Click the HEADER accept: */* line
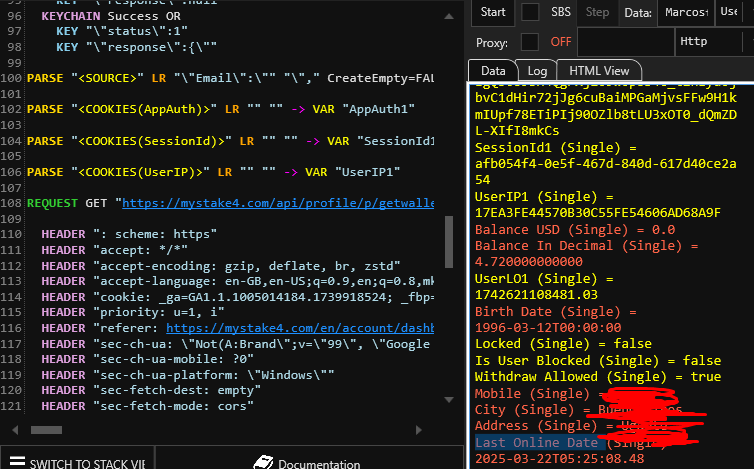 pos(114,250)
